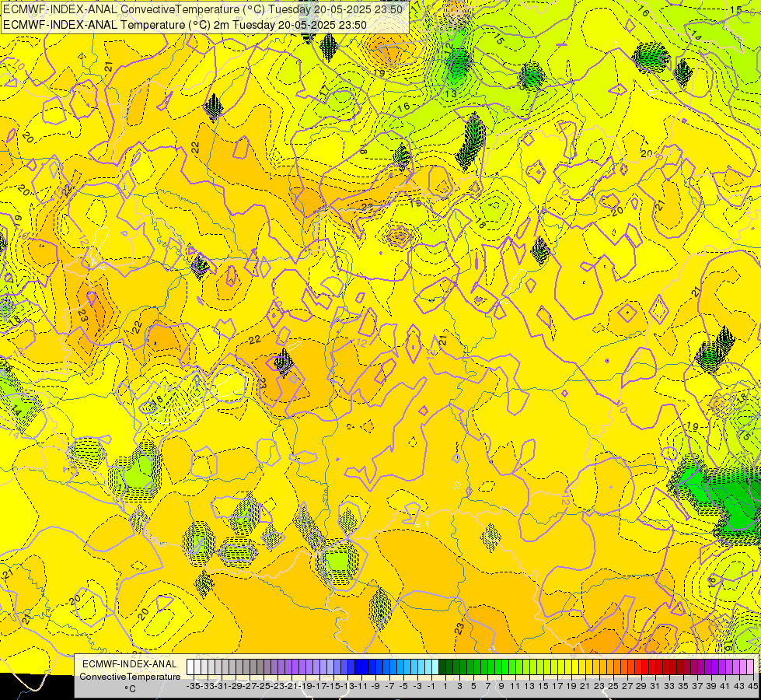Screen dimensions: 761x700
Task: Click the 5 legend scale value
Action: 473,686
